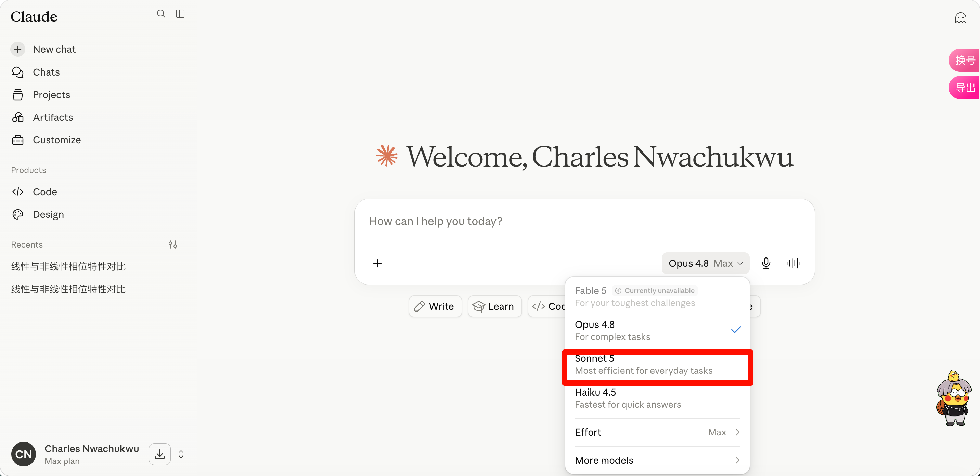This screenshot has height=476, width=980.
Task: Click the Customize briefcase icon
Action: pyautogui.click(x=18, y=140)
